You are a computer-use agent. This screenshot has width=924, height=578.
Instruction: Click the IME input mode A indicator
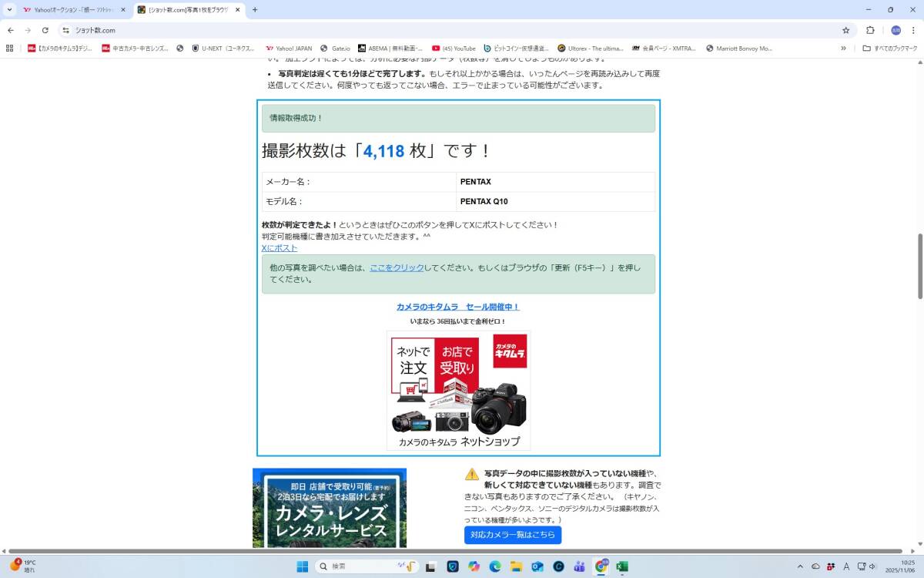coord(846,566)
